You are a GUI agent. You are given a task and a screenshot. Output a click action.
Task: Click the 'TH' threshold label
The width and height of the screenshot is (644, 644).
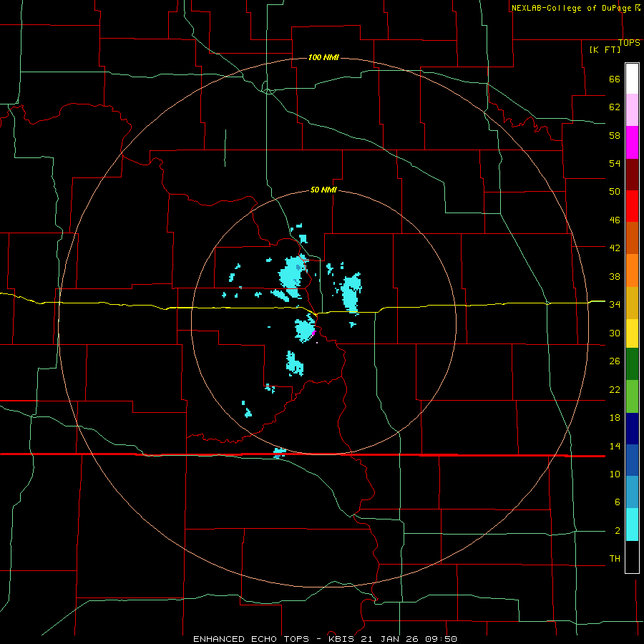[x=615, y=559]
